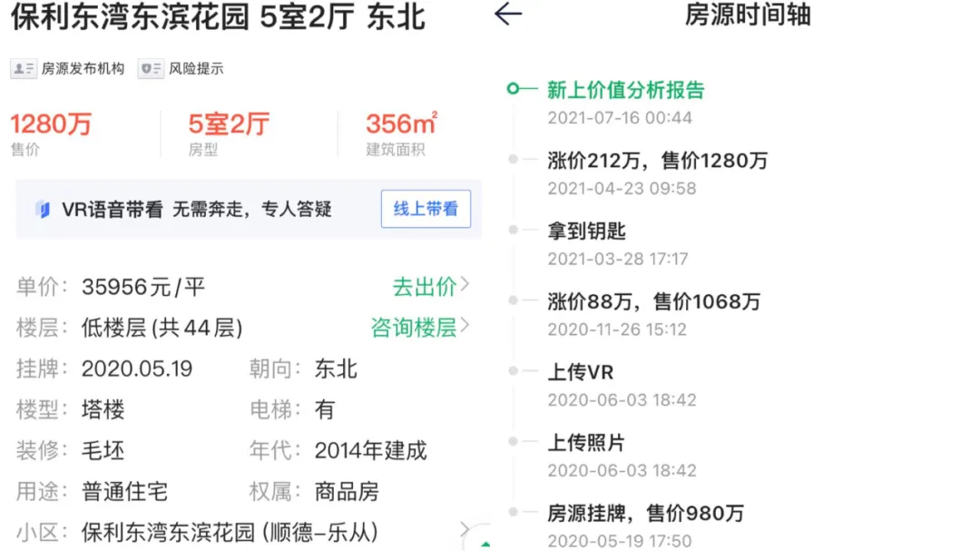Open the community 保利东湾东滨花园 (顺德-乐从)
The height and width of the screenshot is (551, 980).
pyautogui.click(x=230, y=532)
